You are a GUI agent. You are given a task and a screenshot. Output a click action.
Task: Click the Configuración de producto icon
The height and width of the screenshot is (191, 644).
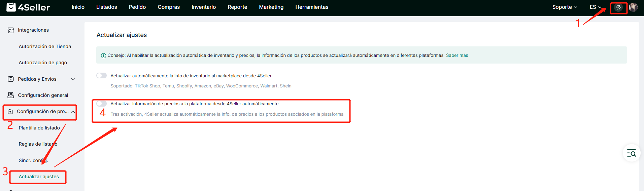pos(10,112)
